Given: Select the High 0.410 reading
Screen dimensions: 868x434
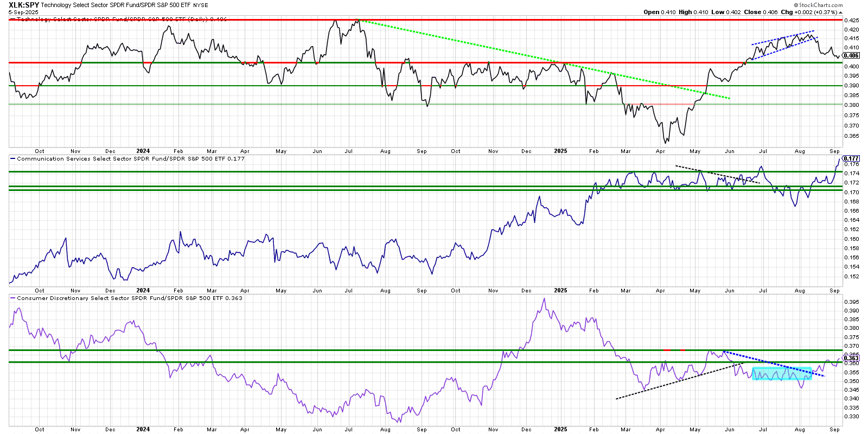Looking at the screenshot, I should 693,12.
